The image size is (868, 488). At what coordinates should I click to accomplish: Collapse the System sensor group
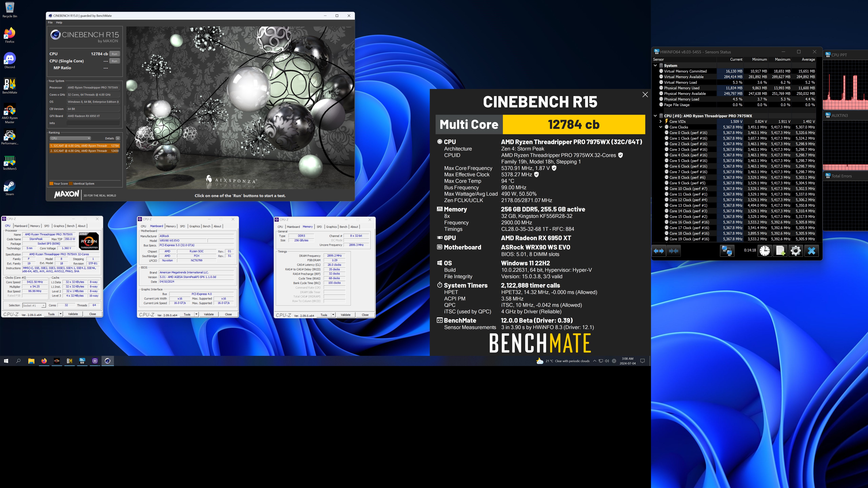point(655,65)
